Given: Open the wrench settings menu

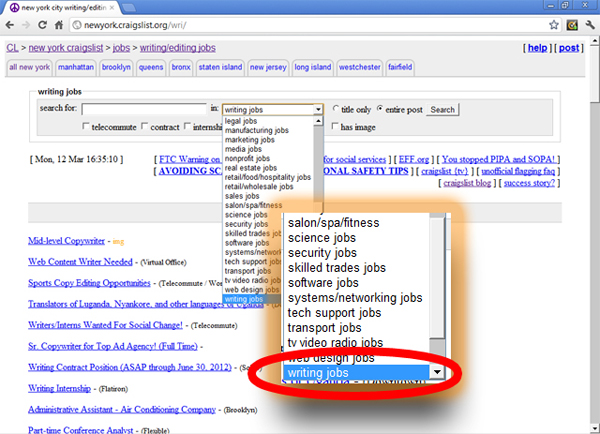Looking at the screenshot, I should tap(590, 25).
